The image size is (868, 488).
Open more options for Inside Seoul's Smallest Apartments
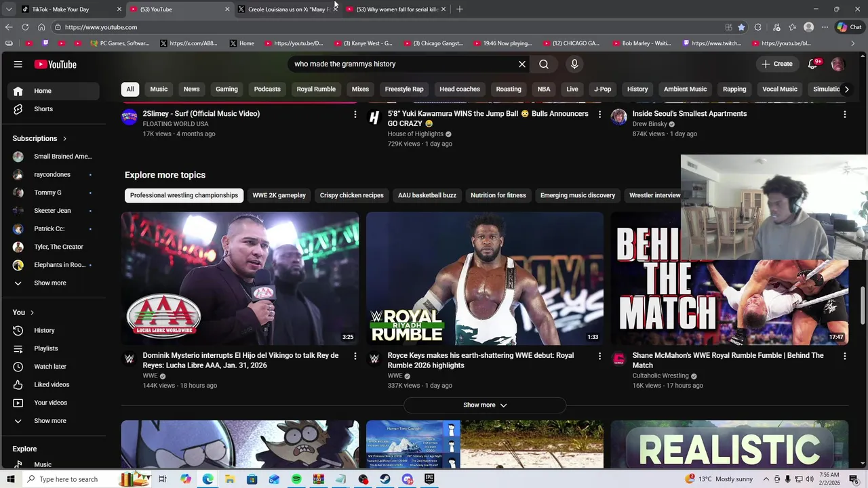pos(844,115)
